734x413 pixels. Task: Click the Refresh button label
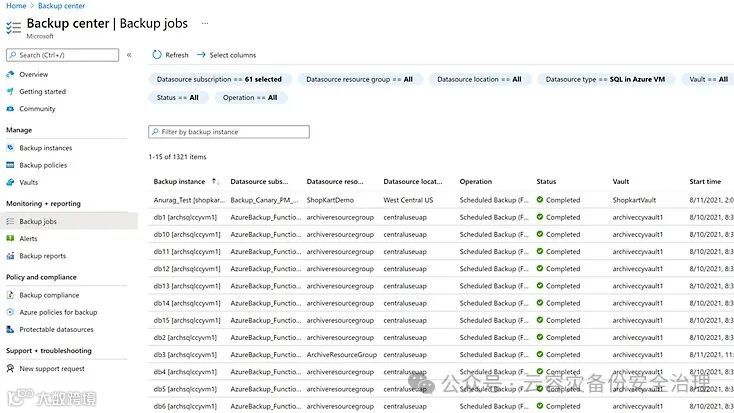point(177,55)
